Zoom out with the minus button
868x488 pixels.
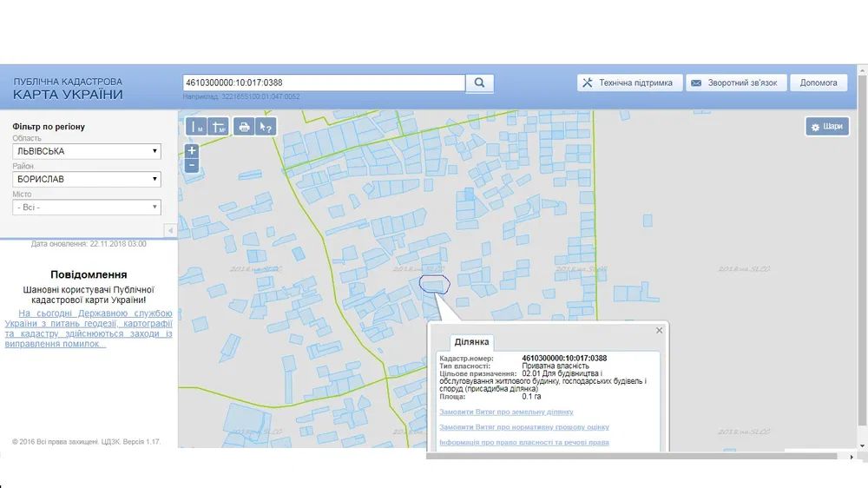[192, 165]
